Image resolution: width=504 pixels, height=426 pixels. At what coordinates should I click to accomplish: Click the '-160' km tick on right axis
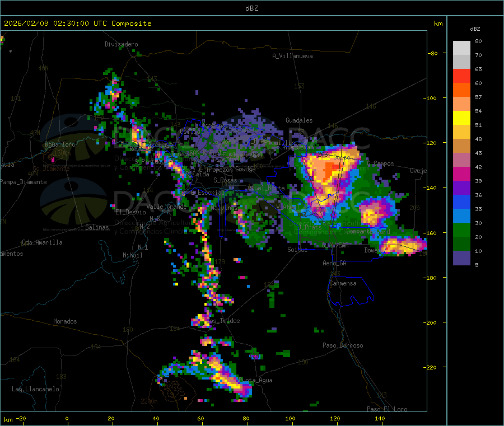(x=430, y=233)
